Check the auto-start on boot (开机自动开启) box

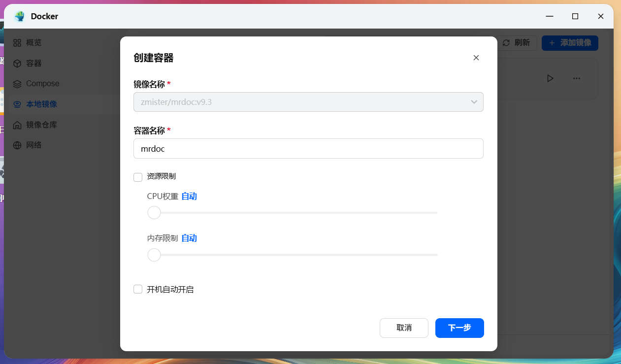click(138, 289)
